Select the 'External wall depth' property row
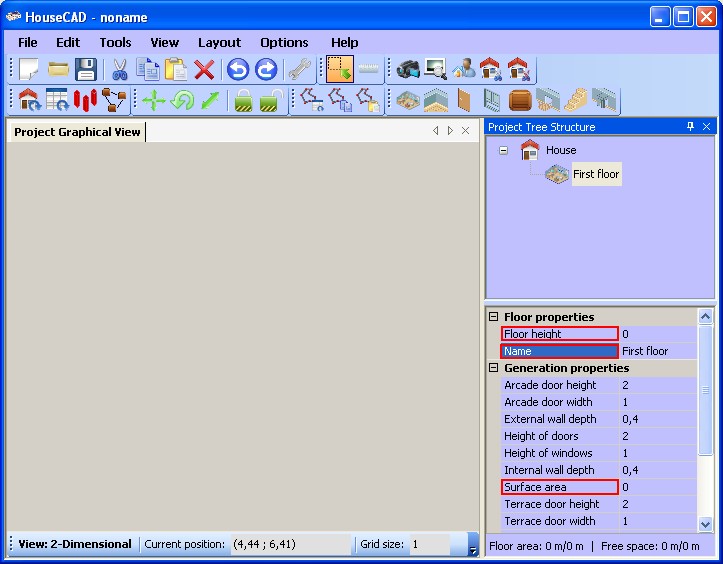Screen dimensions: 723x564 (x=599, y=419)
